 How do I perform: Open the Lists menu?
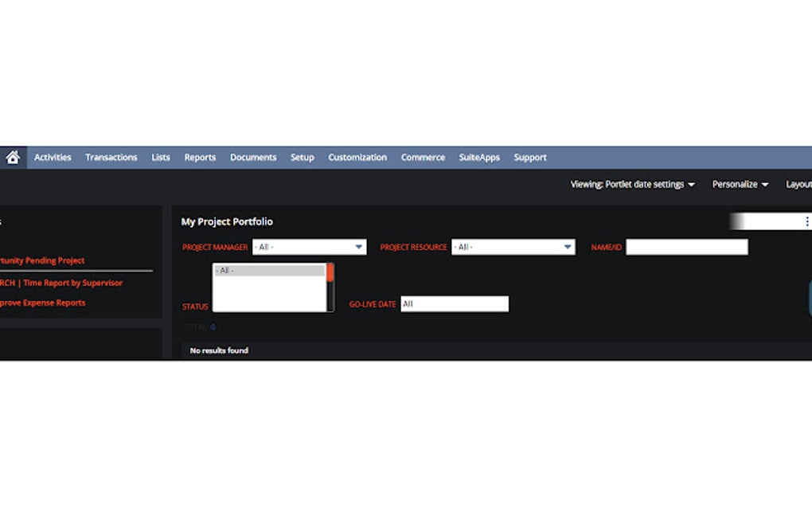160,157
